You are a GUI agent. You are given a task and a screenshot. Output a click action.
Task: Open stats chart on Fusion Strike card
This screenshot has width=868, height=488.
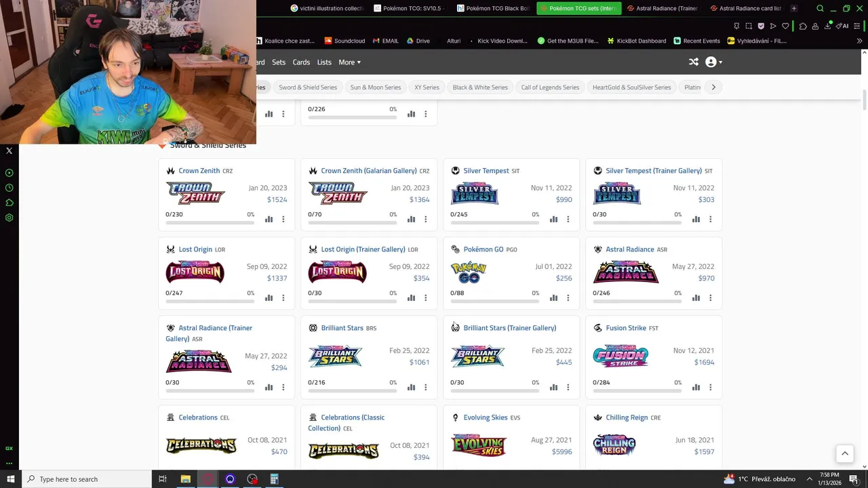pos(696,387)
